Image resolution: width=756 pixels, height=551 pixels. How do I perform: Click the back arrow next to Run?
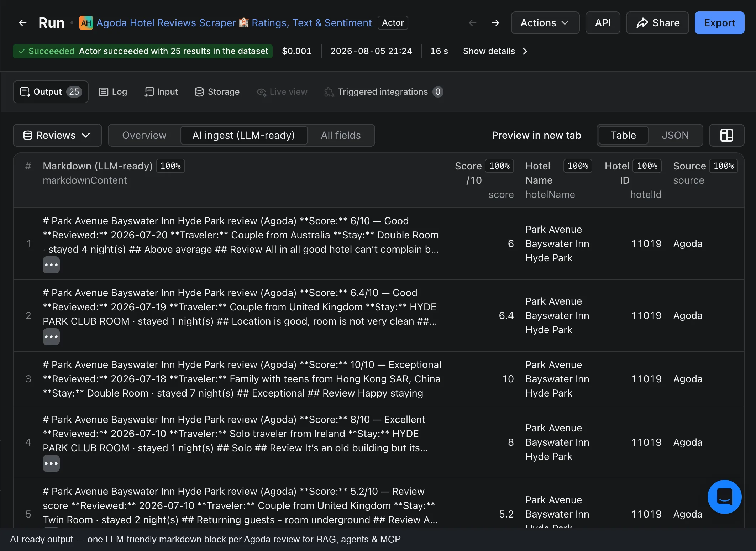[x=23, y=23]
